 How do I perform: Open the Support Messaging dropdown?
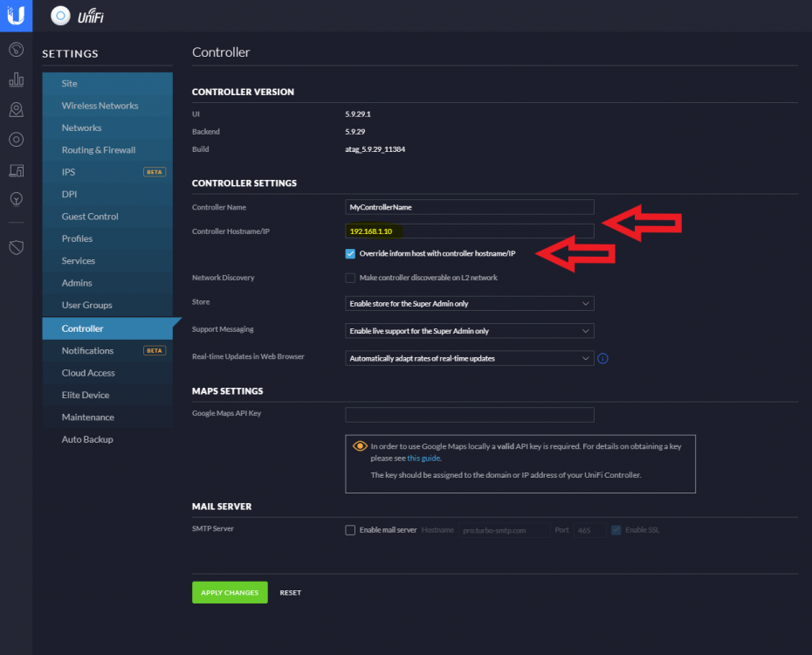pos(469,331)
